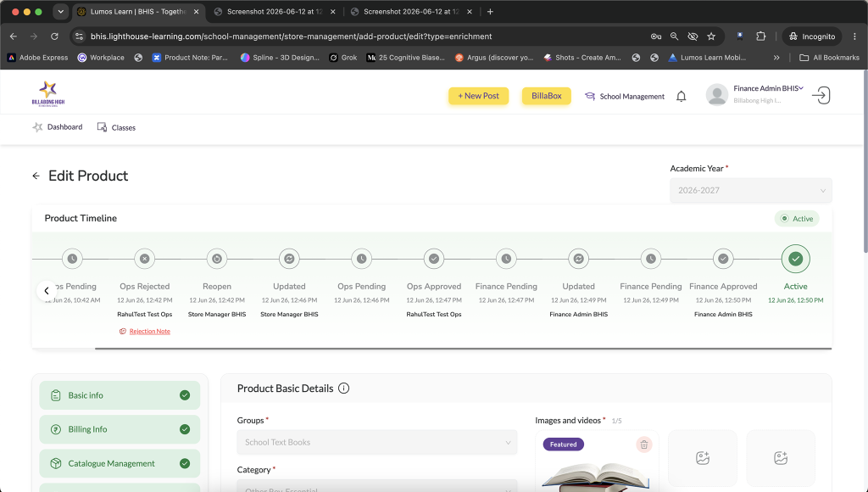Click browser back arrow
Screen dimensions: 868x492
pyautogui.click(x=14, y=36)
